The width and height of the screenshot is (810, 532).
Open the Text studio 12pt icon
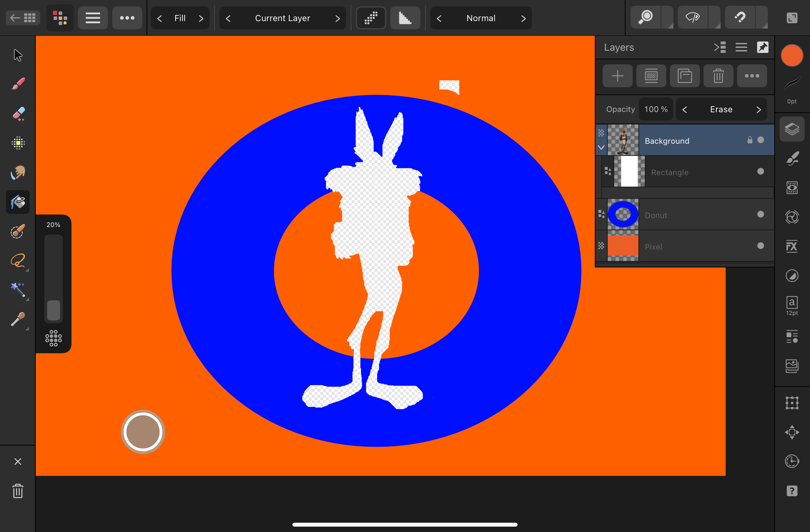pyautogui.click(x=792, y=306)
